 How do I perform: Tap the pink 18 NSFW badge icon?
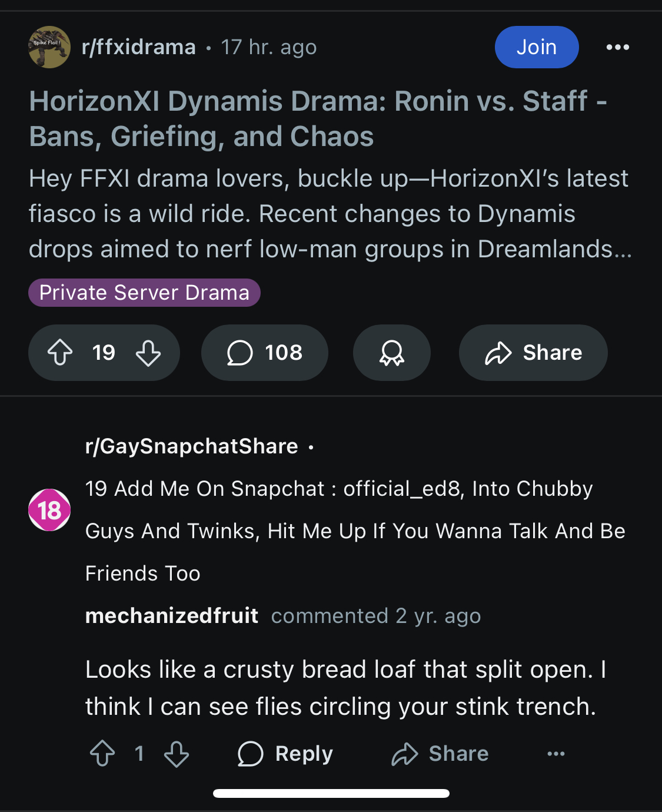coord(49,510)
